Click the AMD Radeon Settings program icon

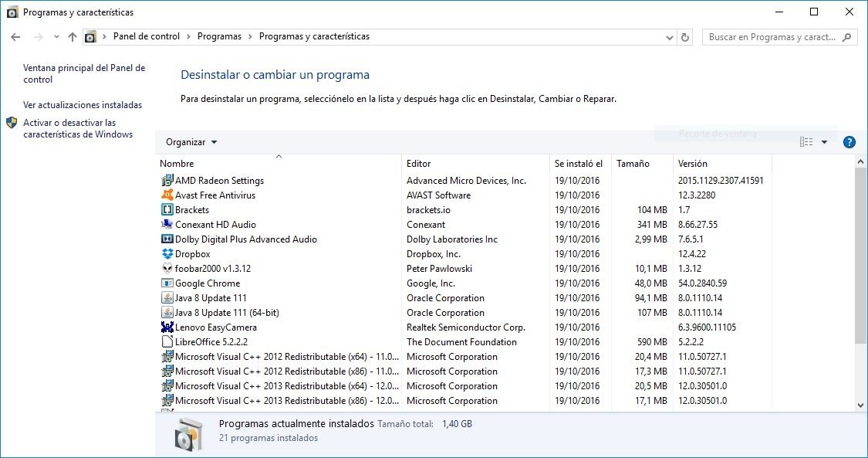[x=167, y=181]
